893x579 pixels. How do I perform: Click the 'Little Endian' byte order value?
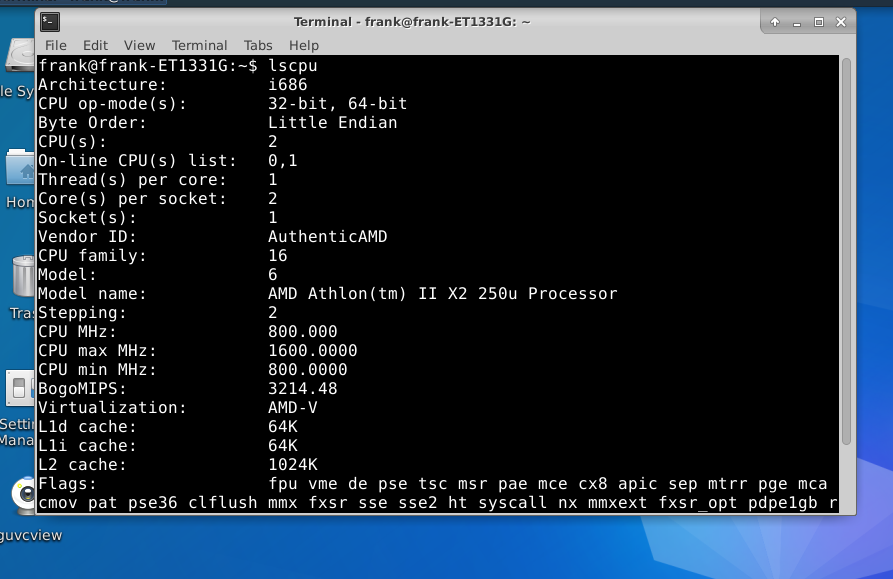333,123
